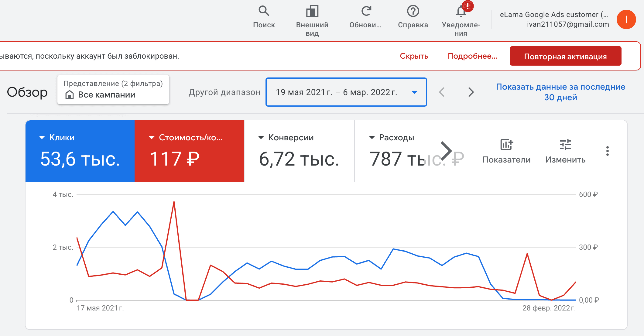Select the 6,72 тыс. conversions value
This screenshot has height=336, width=644.
point(299,159)
